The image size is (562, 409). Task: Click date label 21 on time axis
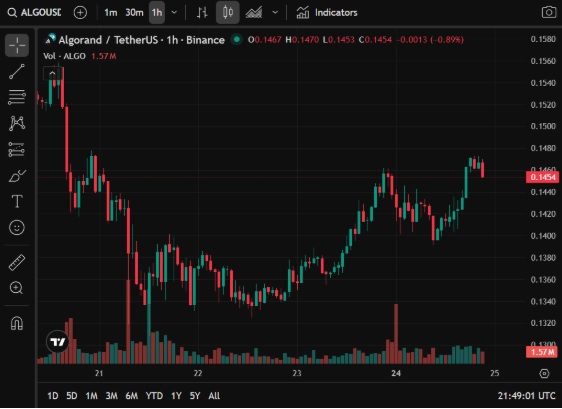pos(99,374)
